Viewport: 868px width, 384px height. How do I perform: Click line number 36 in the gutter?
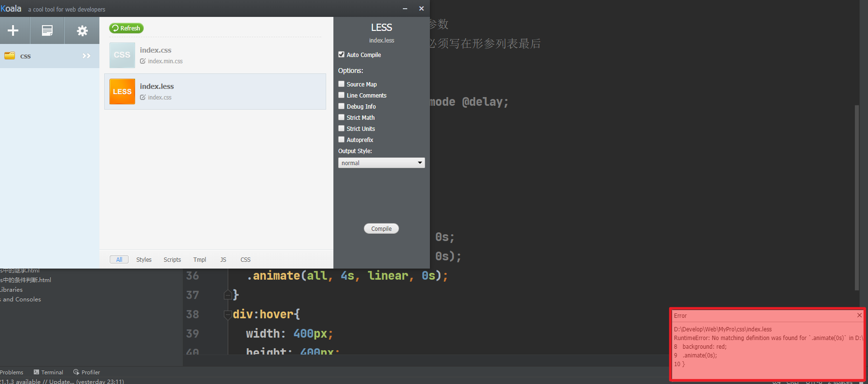[x=193, y=276]
